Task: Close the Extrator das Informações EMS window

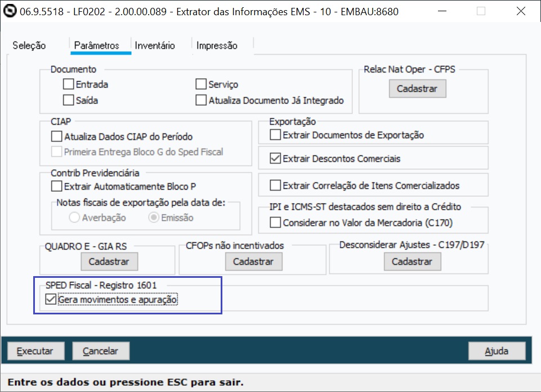Action: pyautogui.click(x=521, y=11)
